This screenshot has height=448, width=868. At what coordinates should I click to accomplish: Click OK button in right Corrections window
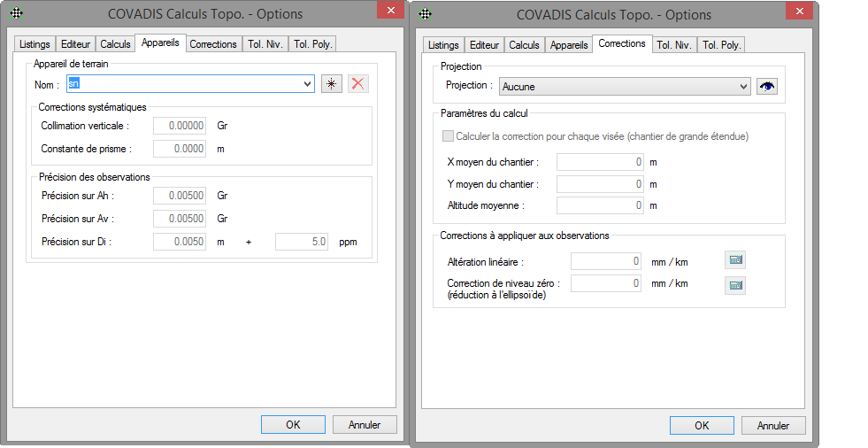coord(702,425)
